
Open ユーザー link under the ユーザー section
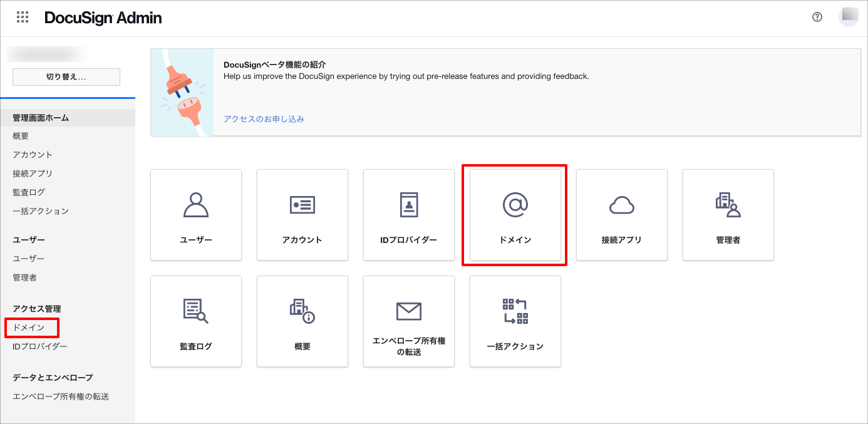29,259
